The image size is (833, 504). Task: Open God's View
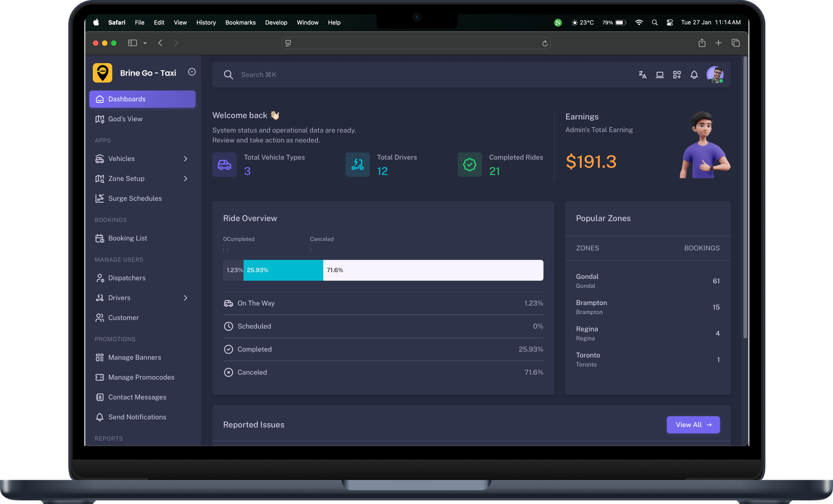click(143, 119)
